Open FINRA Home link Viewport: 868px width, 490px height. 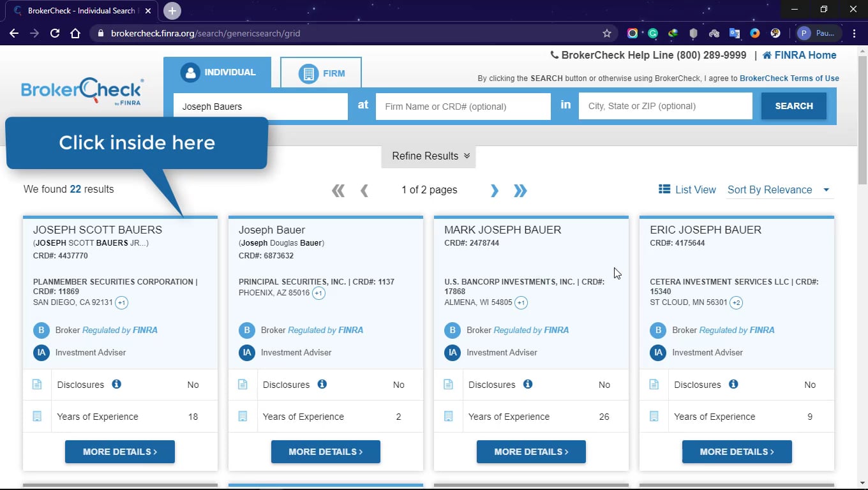[799, 55]
